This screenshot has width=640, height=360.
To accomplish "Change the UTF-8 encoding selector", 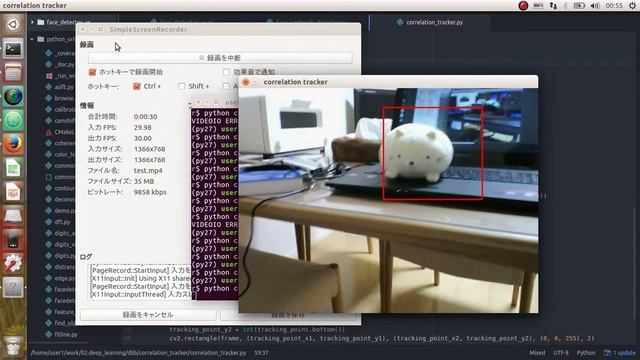I will (561, 353).
